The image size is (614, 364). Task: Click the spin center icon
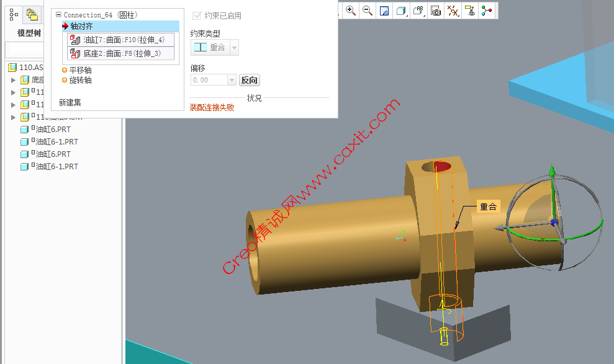click(x=486, y=11)
